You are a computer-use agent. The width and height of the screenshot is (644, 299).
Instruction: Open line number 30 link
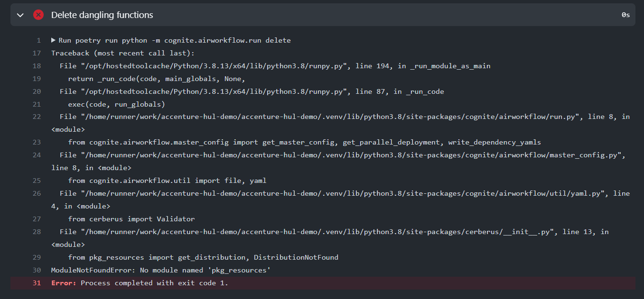pos(37,270)
